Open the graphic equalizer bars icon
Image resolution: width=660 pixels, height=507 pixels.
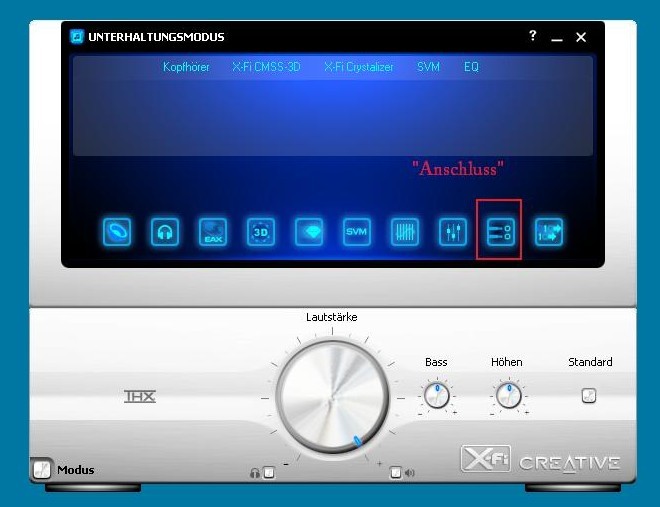tap(405, 231)
